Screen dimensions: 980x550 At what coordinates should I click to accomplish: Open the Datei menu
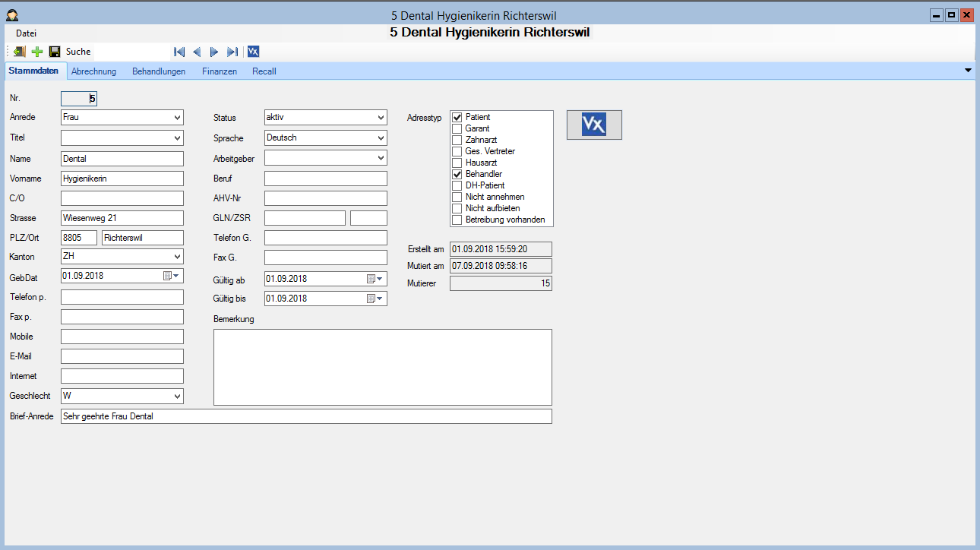tap(26, 33)
